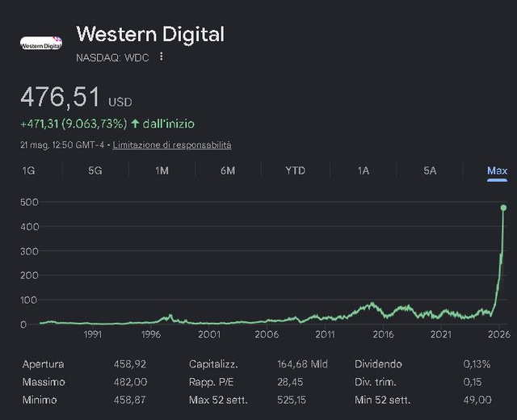The image size is (517, 420).
Task: Click the 476,51 price value
Action: (60, 97)
